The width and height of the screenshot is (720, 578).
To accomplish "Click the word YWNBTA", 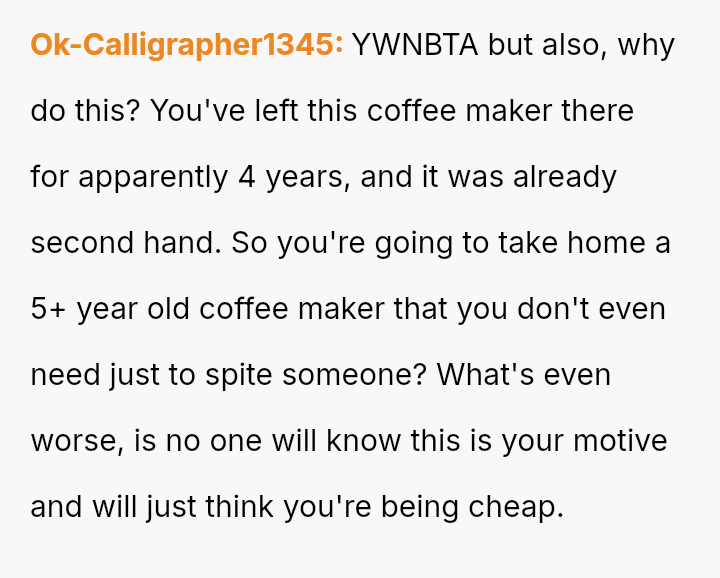I will 415,45.
